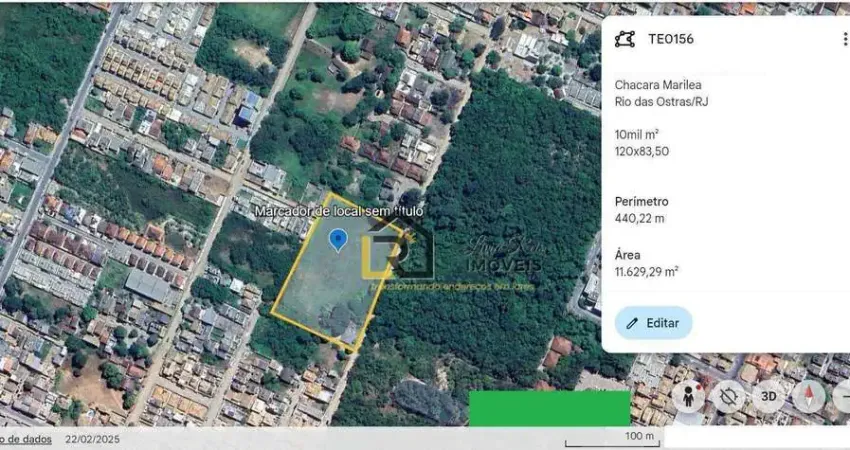Click the pencil icon inside Editar

click(x=632, y=324)
